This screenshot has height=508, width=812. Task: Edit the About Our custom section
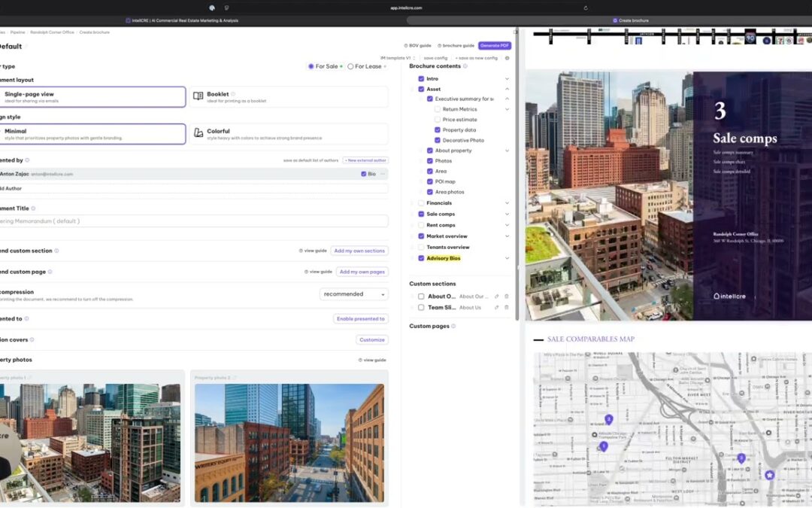(496, 297)
